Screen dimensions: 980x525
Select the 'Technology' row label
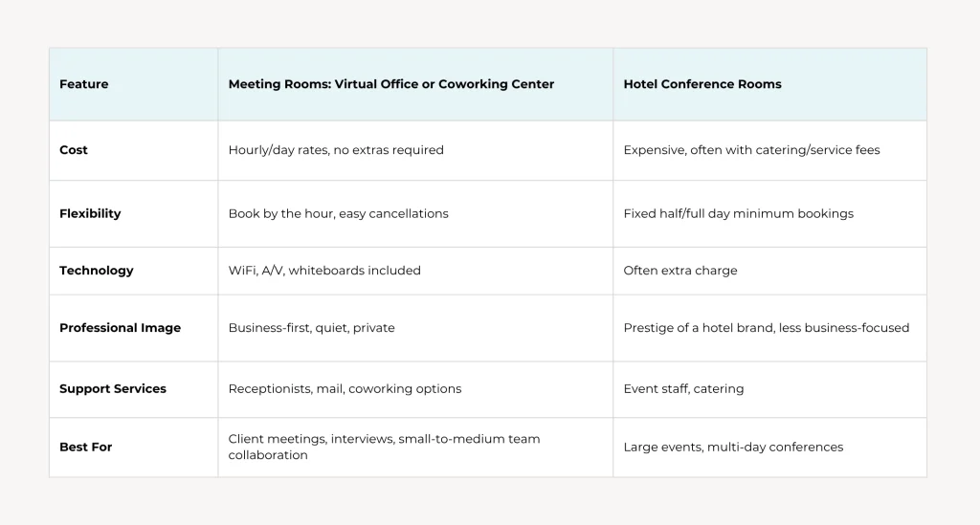point(97,271)
